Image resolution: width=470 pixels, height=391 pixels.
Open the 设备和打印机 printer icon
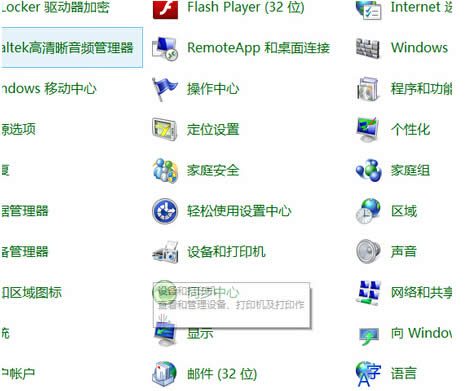pyautogui.click(x=165, y=252)
